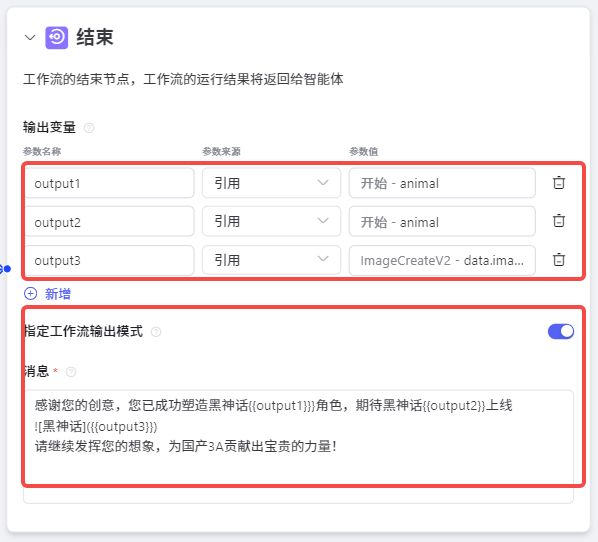Toggle off 指定工作流输出模式 switch
The image size is (598, 542).
pyautogui.click(x=561, y=331)
